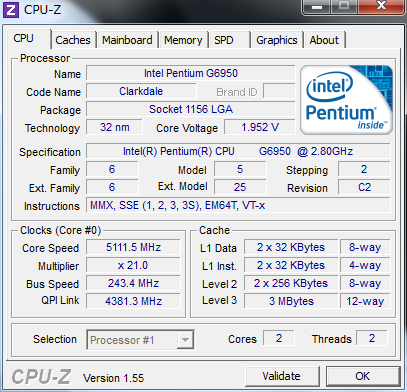Click the OK button
The height and width of the screenshot is (392, 407).
pos(363,376)
